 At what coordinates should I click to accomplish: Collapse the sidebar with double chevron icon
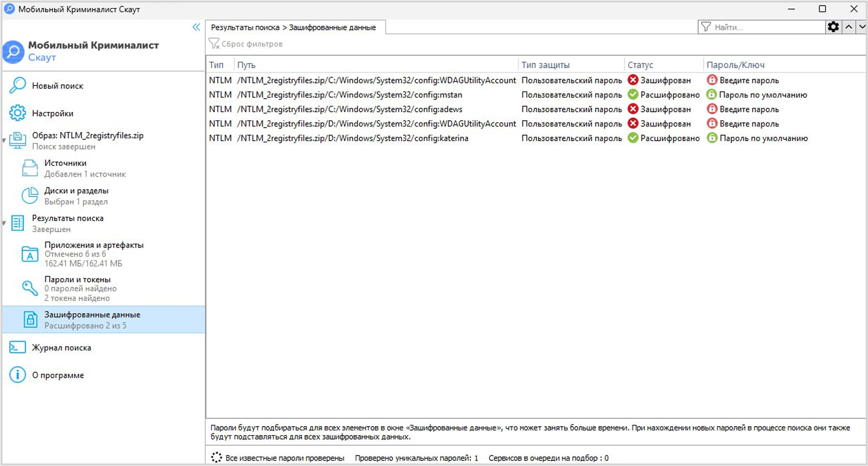[196, 27]
